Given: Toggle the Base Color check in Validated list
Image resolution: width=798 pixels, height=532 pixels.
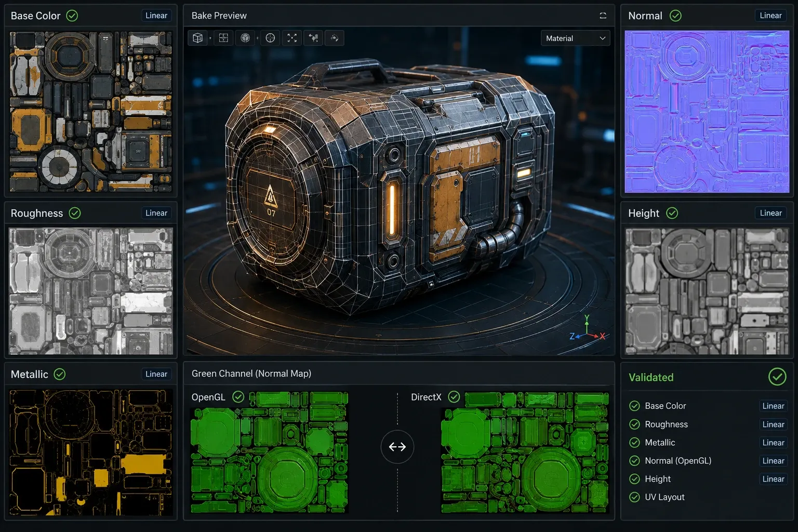Looking at the screenshot, I should point(634,406).
